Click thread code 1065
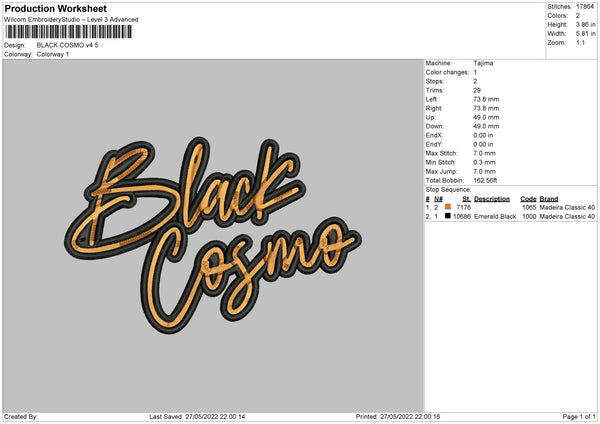 coord(529,207)
